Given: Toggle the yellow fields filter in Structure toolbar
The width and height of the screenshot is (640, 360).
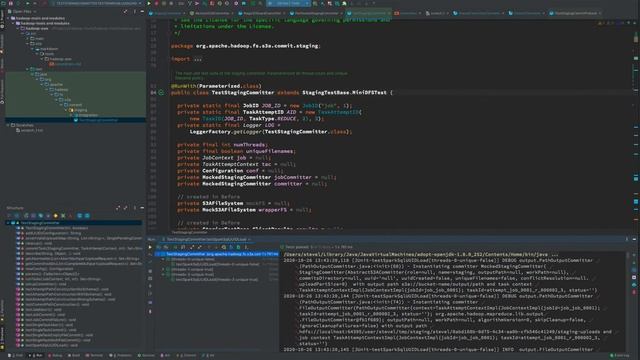Looking at the screenshot, I should (x=56, y=216).
